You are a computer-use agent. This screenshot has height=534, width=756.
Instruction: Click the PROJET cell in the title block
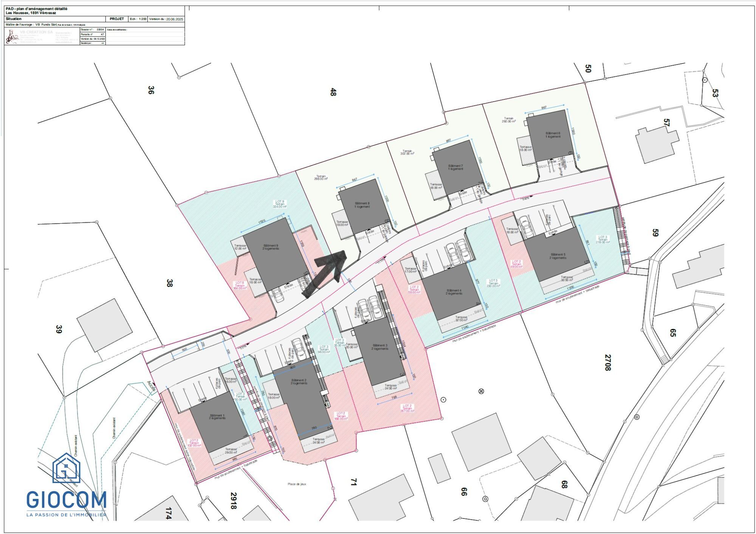click(117, 19)
